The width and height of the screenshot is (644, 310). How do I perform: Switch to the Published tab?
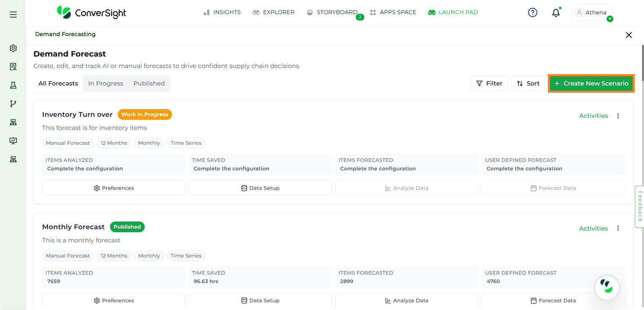[149, 83]
